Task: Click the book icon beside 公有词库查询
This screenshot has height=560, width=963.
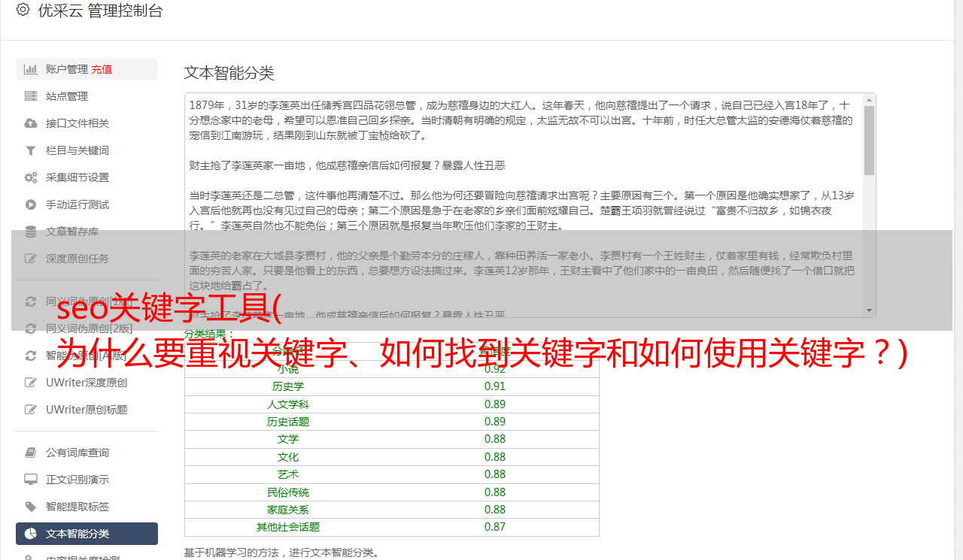Action: [x=29, y=452]
